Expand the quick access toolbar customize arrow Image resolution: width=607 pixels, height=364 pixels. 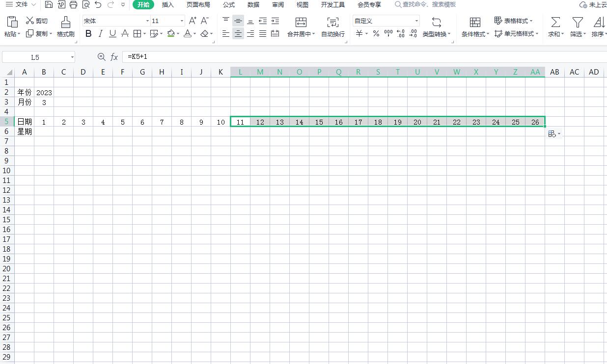(x=123, y=4)
